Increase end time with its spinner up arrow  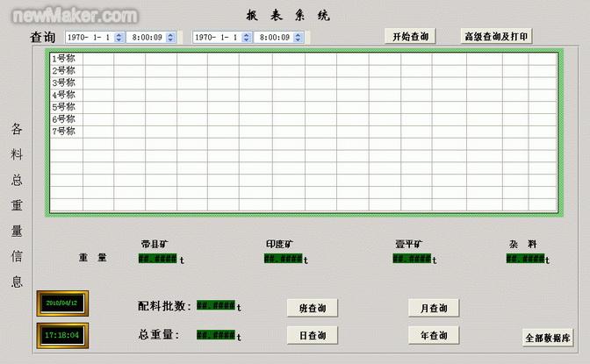[298, 35]
